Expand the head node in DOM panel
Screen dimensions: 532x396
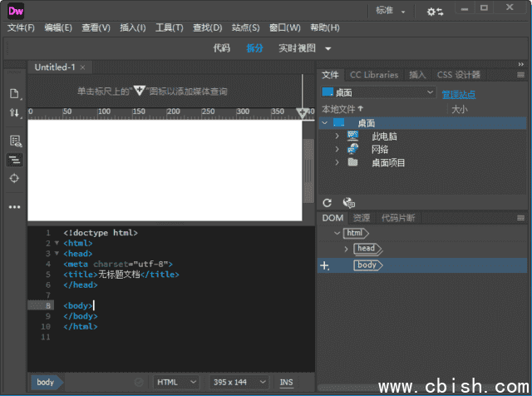click(346, 250)
